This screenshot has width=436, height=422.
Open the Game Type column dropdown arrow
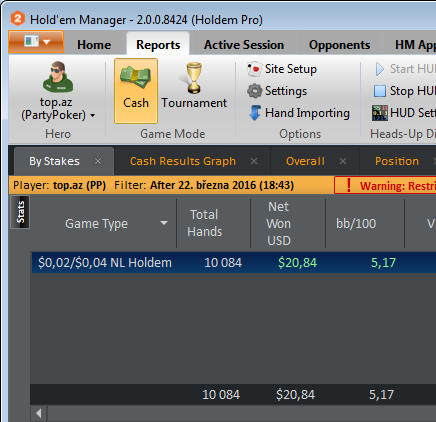pos(164,223)
